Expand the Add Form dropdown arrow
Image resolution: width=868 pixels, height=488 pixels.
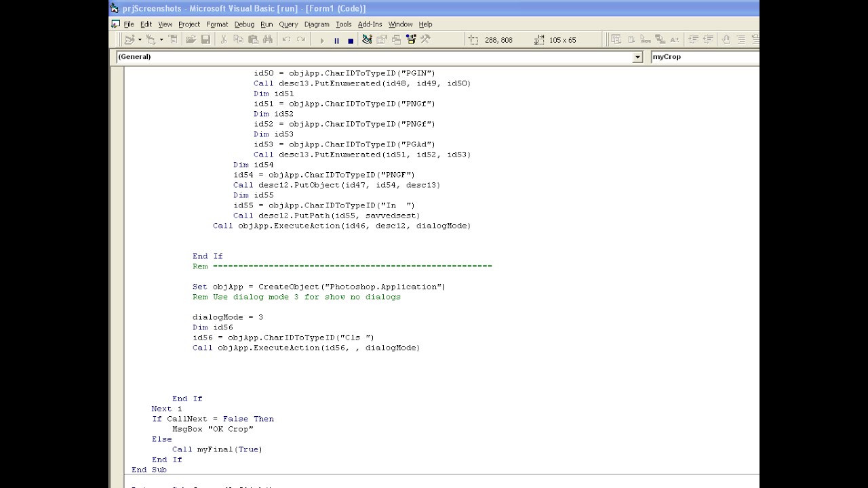(161, 40)
